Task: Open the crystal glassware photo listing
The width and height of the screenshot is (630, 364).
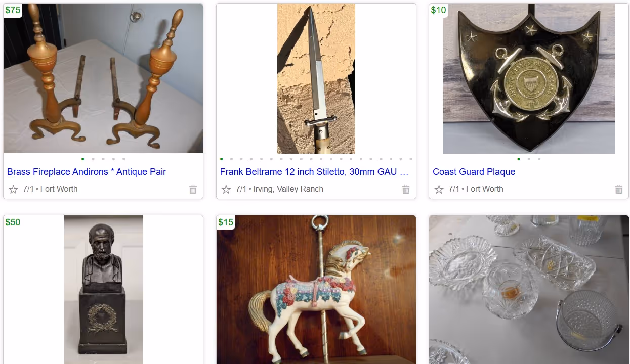Action: click(529, 290)
